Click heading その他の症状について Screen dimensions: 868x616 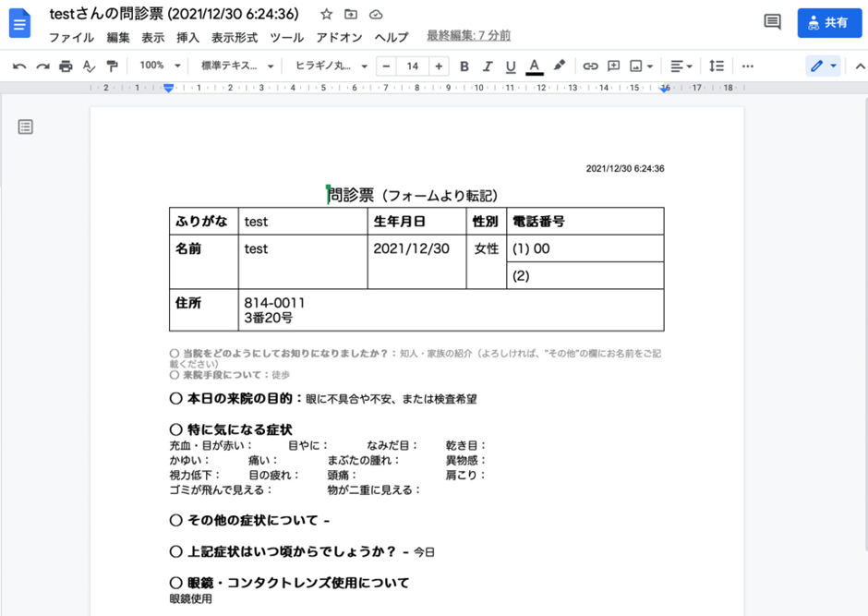pyautogui.click(x=249, y=520)
